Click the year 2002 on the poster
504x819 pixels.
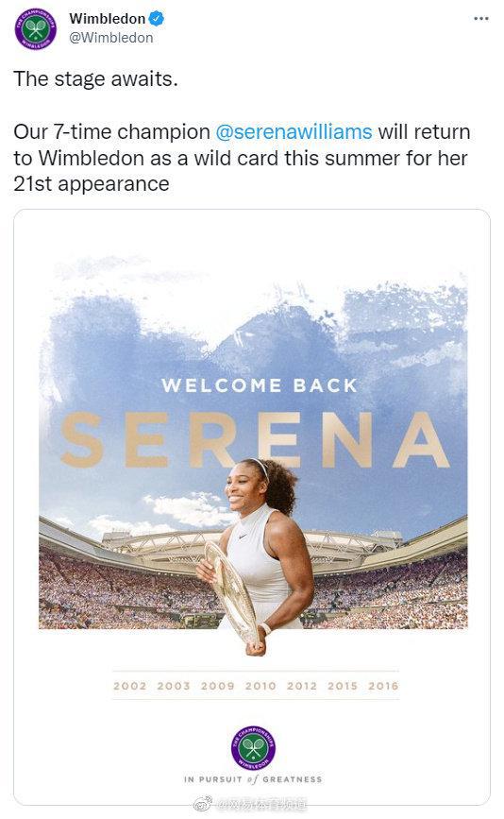point(130,686)
